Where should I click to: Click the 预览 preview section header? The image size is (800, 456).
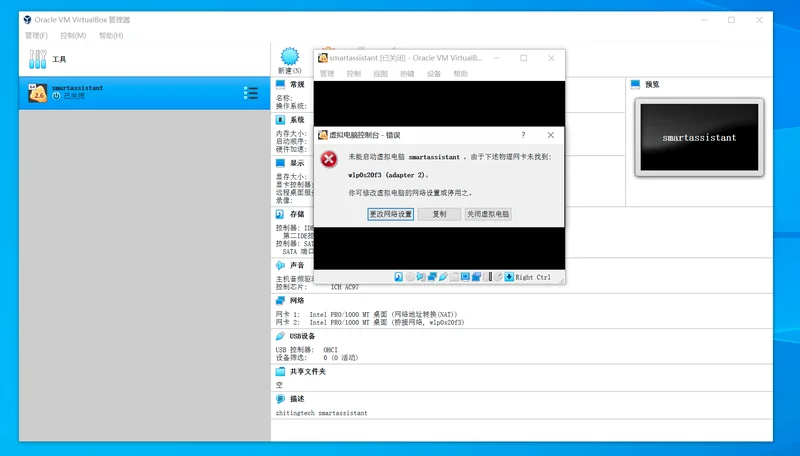click(x=652, y=84)
